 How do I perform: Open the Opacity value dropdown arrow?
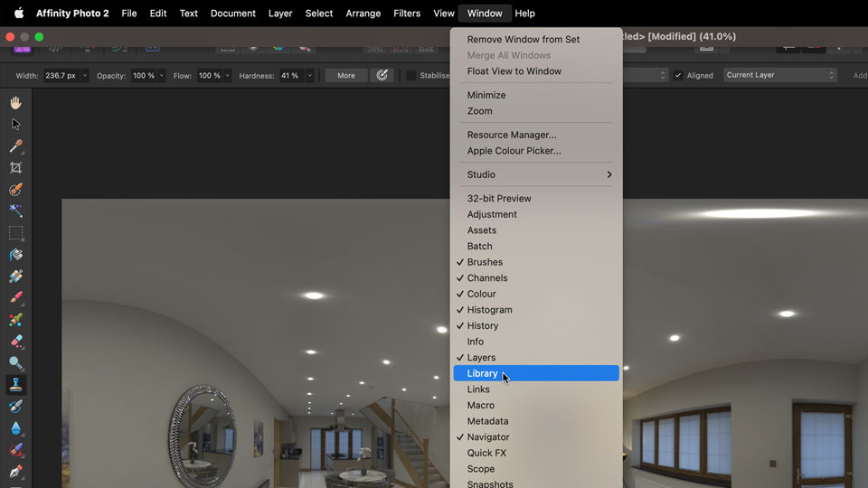(162, 75)
